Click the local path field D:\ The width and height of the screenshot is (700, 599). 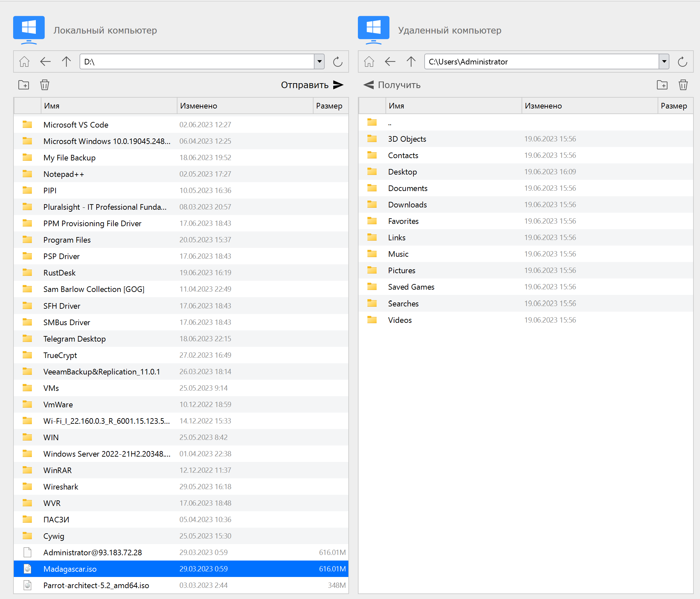[x=197, y=61]
